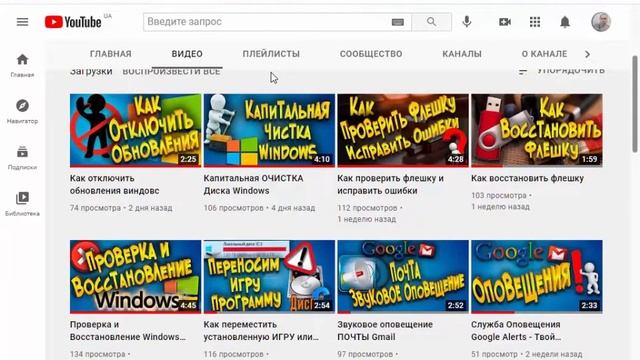The width and height of the screenshot is (640, 360).
Task: Click title Капитальная ОЧИСТКА Диска Windows
Action: [x=253, y=184]
